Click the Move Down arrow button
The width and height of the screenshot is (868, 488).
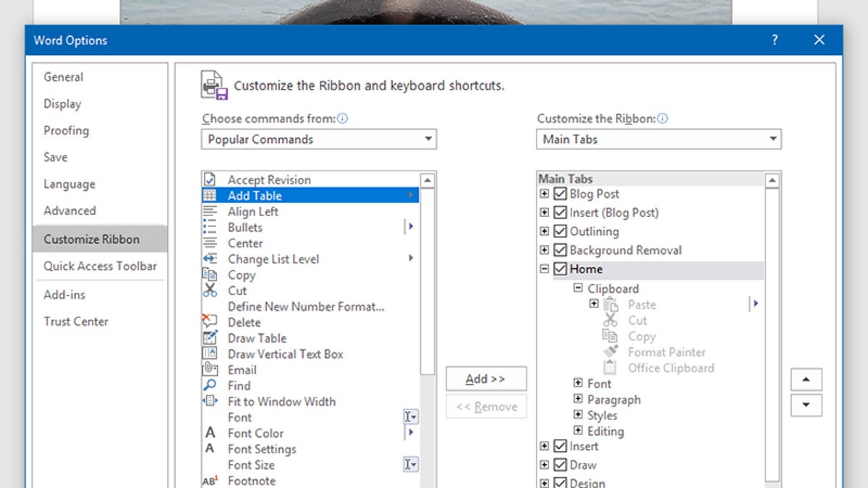click(x=807, y=406)
